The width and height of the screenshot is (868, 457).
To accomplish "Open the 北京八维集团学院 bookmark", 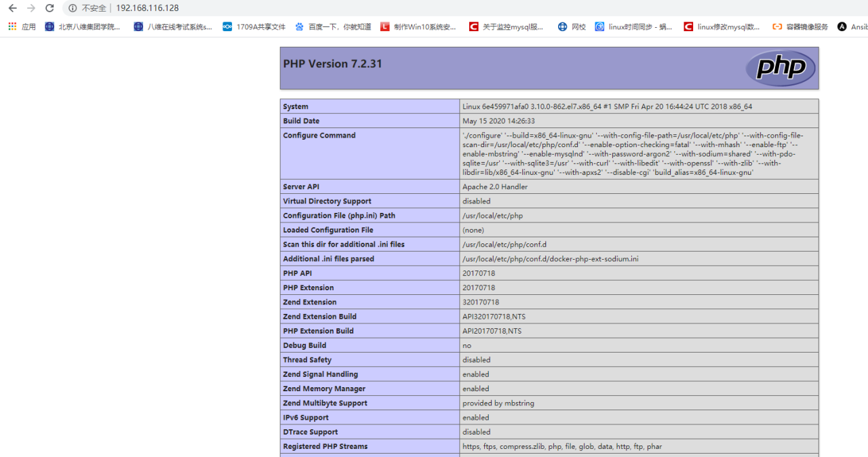I will (x=83, y=26).
